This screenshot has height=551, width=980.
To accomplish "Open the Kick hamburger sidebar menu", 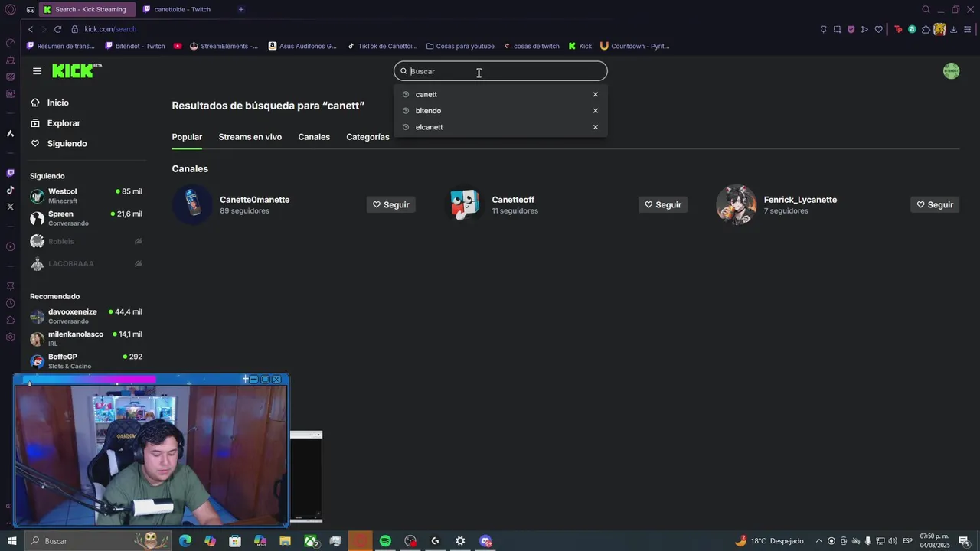I will pos(37,71).
